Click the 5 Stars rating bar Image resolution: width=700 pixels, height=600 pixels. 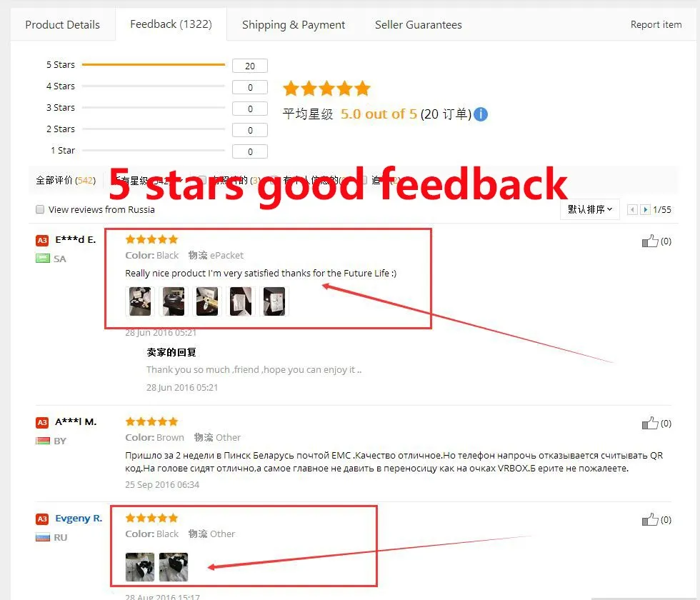coord(153,65)
